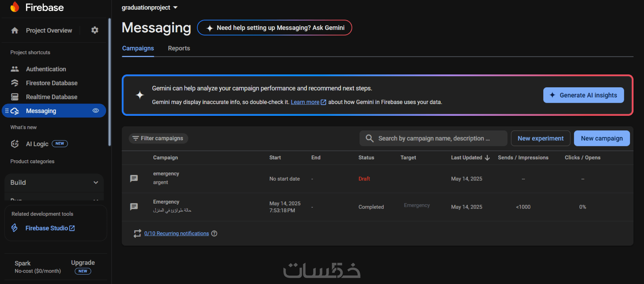Click the Start column header
This screenshot has width=644, height=284.
pos(275,158)
